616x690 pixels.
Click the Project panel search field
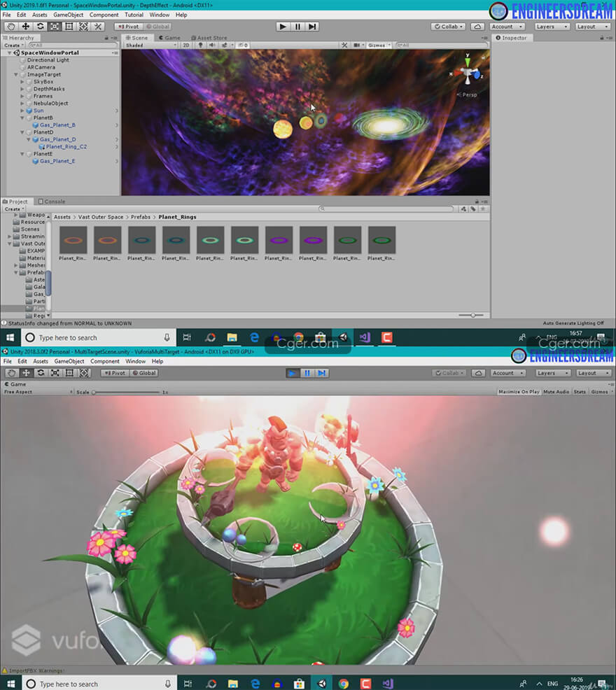click(x=386, y=209)
